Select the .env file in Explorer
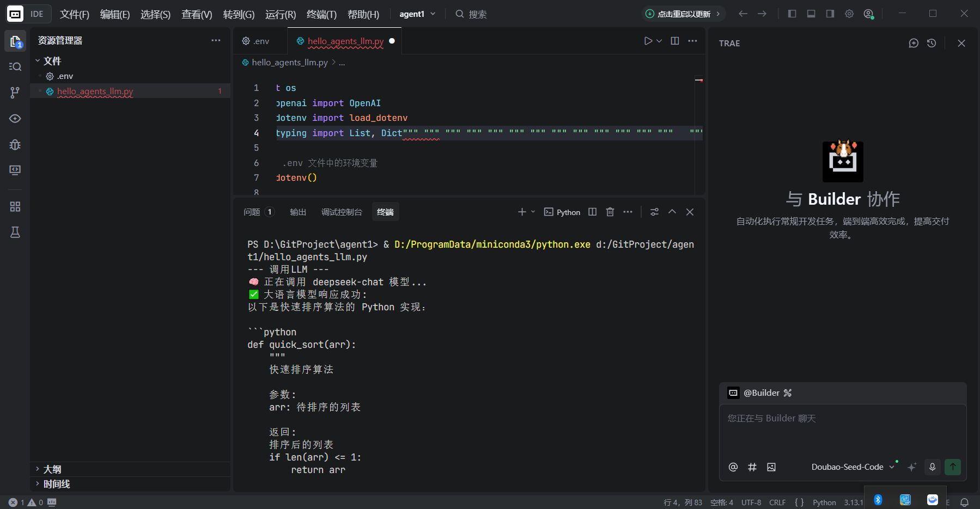 click(130, 76)
